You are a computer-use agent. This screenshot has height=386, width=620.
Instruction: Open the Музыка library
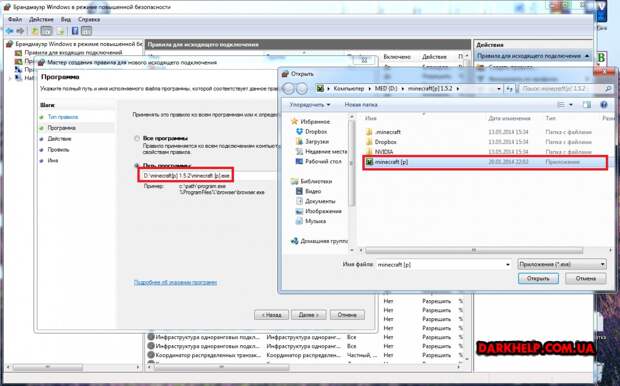[311, 221]
